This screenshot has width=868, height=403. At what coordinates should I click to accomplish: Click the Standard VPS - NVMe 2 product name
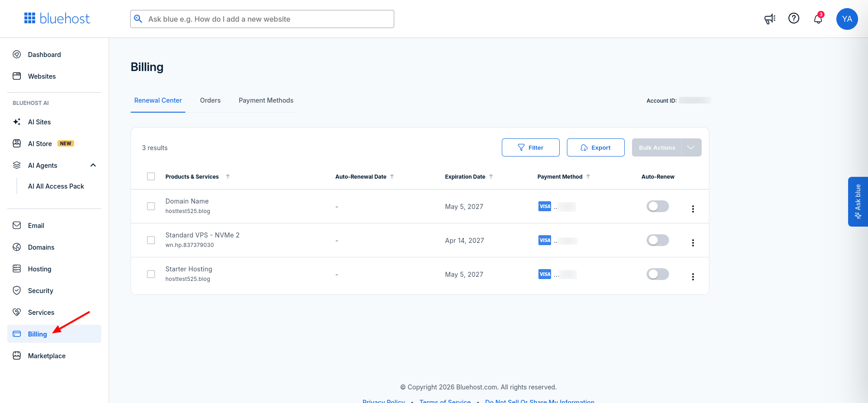[203, 235]
